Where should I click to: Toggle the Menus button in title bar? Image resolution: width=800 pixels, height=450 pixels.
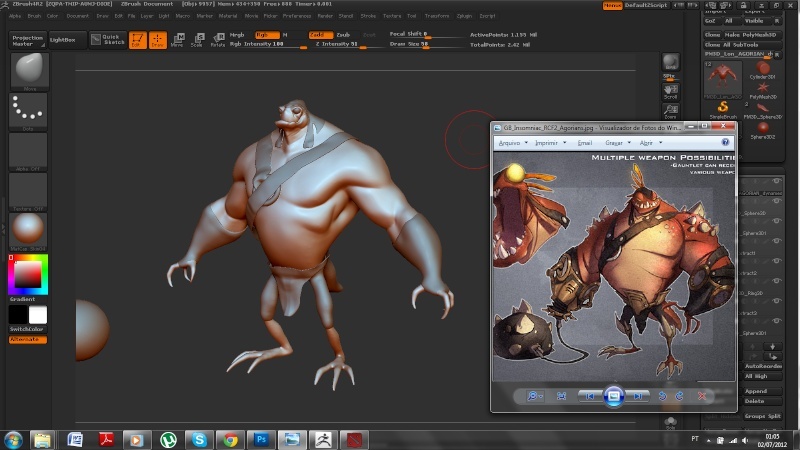coord(612,5)
